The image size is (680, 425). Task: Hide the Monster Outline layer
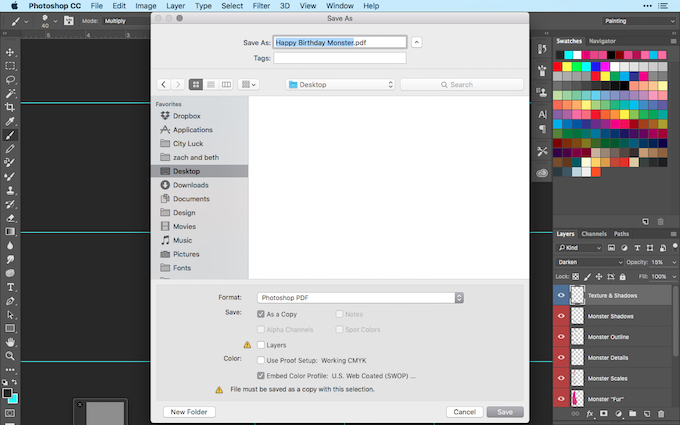pyautogui.click(x=561, y=337)
